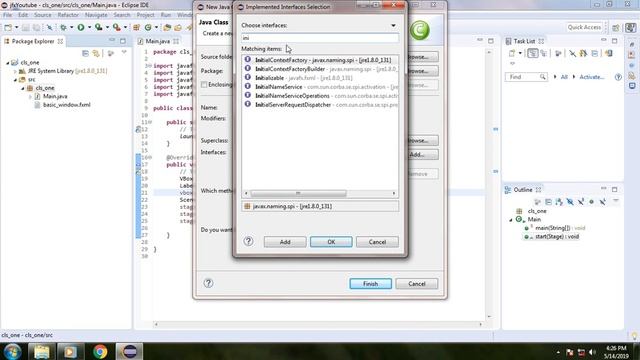This screenshot has height=360, width=640.
Task: Select InitialContextFactoryBuilder in matching items
Action: (320, 69)
